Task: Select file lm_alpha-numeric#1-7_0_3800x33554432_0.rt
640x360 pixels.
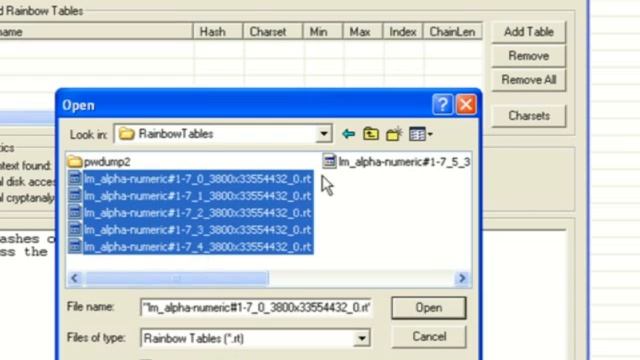Action: pyautogui.click(x=190, y=179)
